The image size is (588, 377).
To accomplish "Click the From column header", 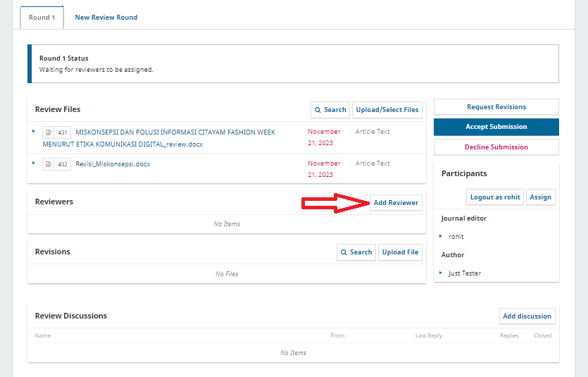I will pos(337,335).
